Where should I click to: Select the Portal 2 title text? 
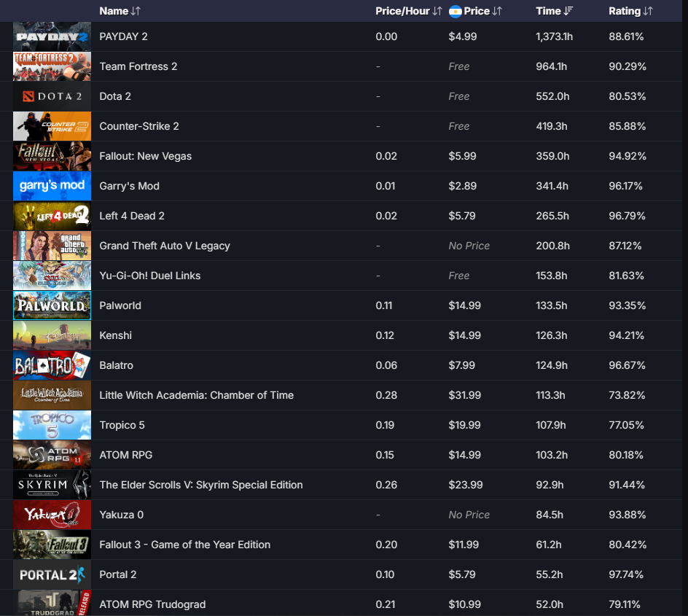117,574
